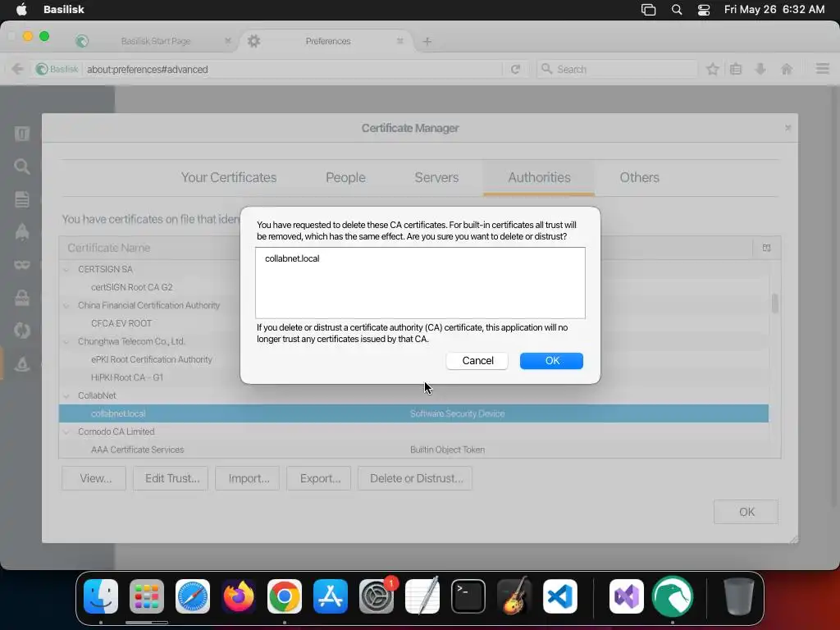Open System Preferences from the Dock
The width and height of the screenshot is (840, 630).
pyautogui.click(x=376, y=596)
